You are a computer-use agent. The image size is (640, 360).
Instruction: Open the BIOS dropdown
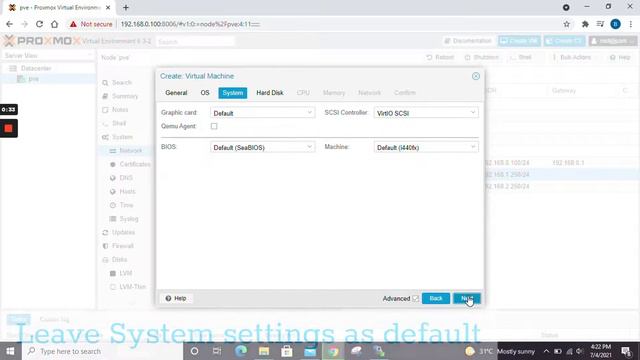click(x=262, y=147)
